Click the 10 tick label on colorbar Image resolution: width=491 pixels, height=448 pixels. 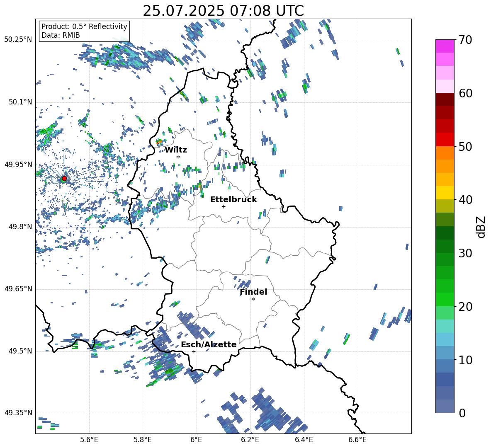coord(465,360)
